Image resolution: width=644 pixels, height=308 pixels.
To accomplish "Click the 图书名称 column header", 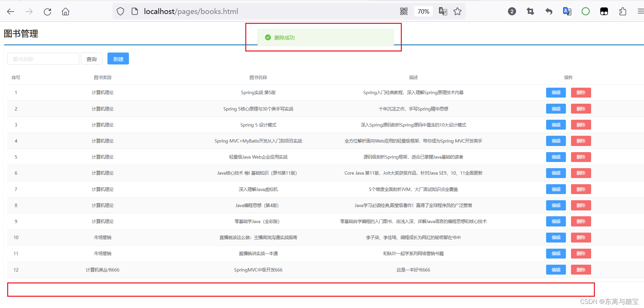I will point(258,77).
